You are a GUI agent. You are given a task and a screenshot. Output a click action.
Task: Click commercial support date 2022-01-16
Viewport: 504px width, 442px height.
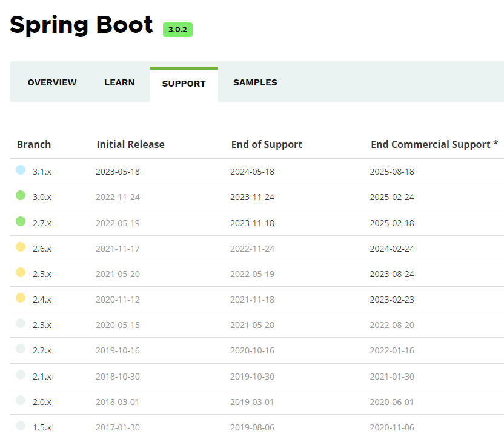coord(392,350)
